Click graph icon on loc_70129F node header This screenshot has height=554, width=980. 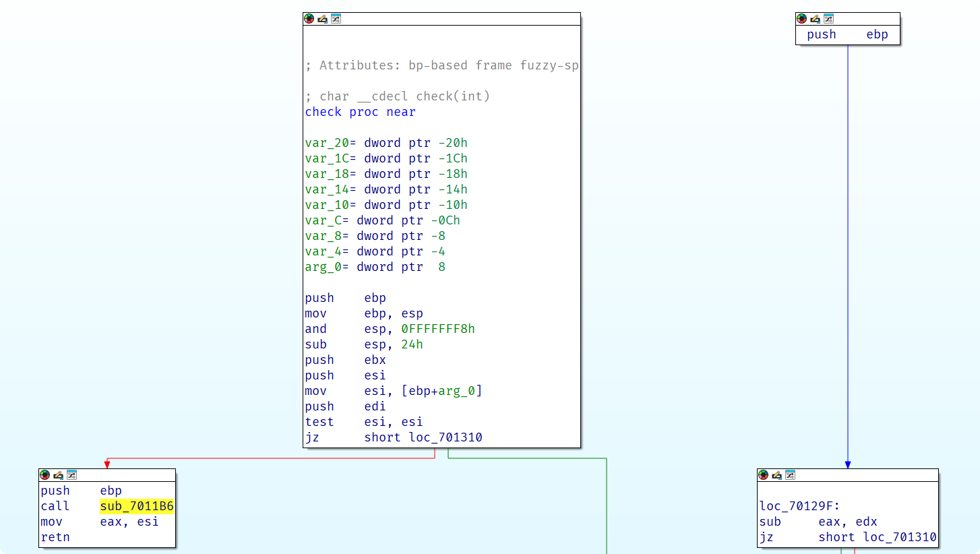(x=790, y=475)
